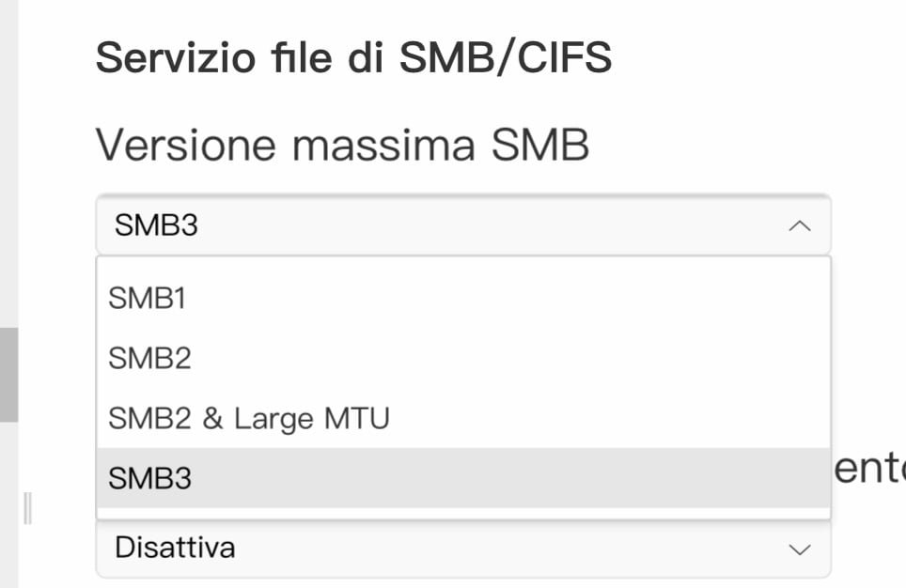Click the grey scrollbar thumb on left
The image size is (906, 588).
tap(8, 374)
